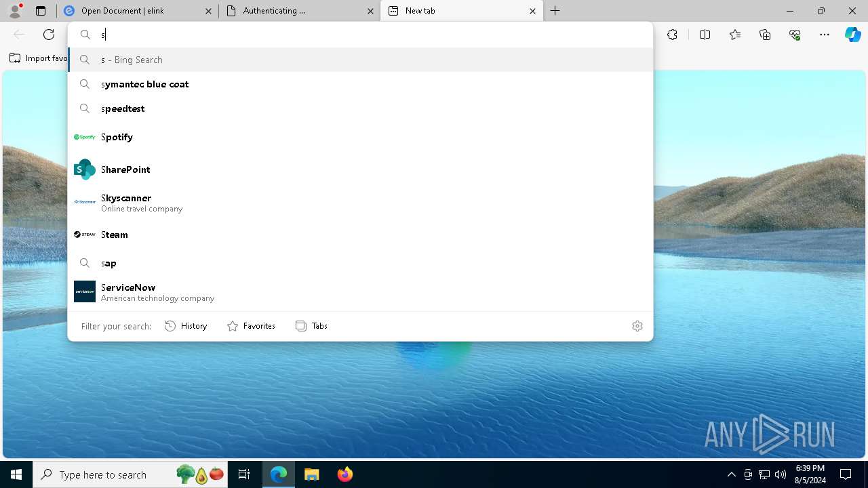
Task: Select the Skyscanner suggestion
Action: [360, 203]
